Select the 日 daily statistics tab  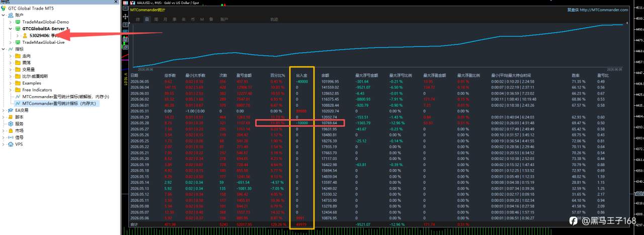(147, 19)
